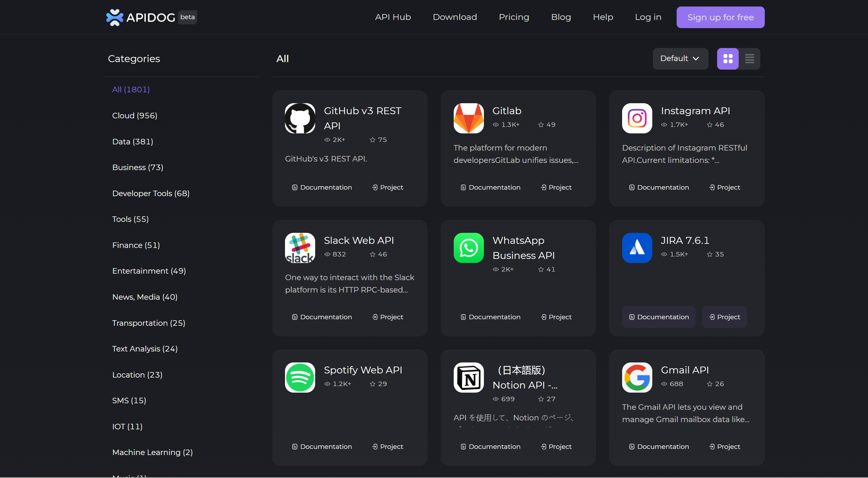Viewport: 868px width, 478px height.
Task: Click the Gitlab fox logo
Action: tap(469, 118)
